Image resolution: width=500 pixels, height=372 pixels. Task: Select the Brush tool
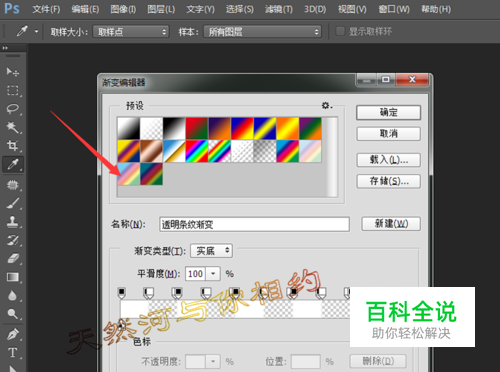click(x=13, y=203)
